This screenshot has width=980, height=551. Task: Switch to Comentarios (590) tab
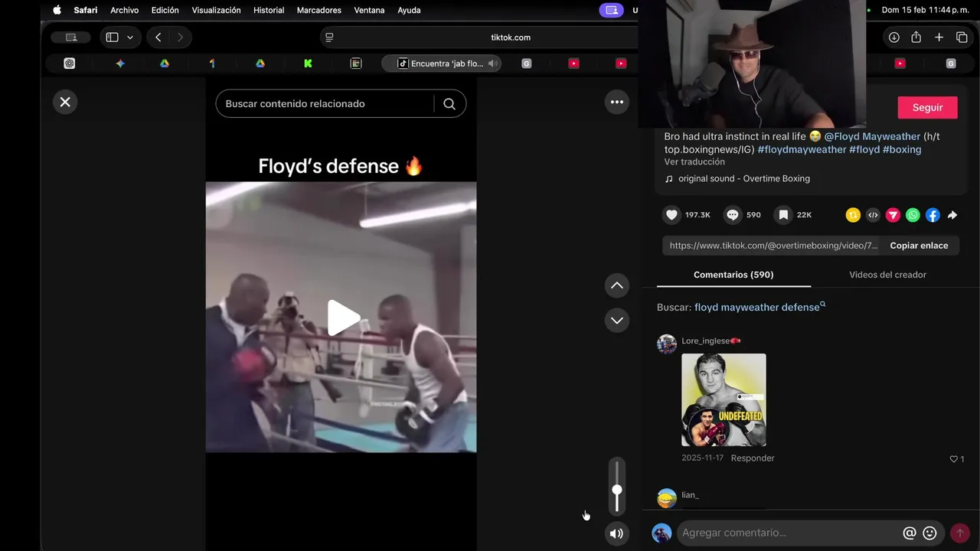[x=733, y=275]
